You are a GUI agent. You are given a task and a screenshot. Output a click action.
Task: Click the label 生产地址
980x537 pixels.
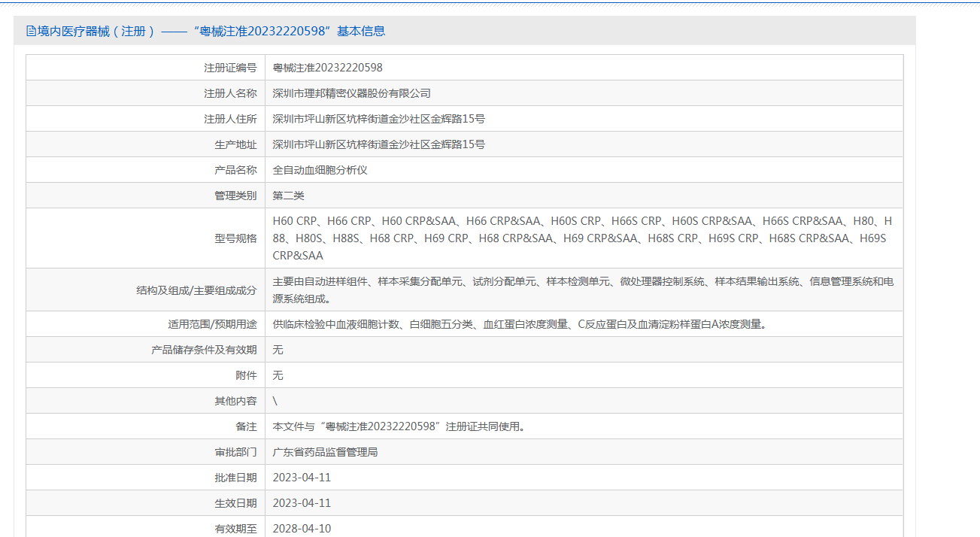pos(235,144)
